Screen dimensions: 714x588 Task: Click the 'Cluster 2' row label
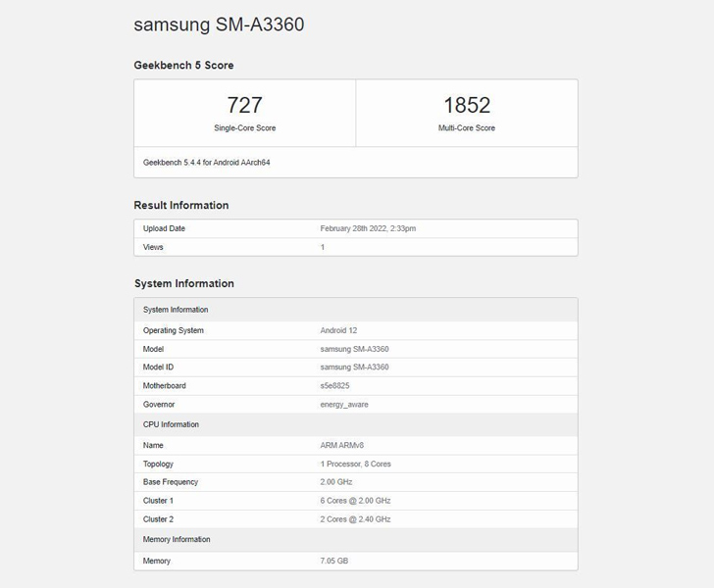pos(158,519)
